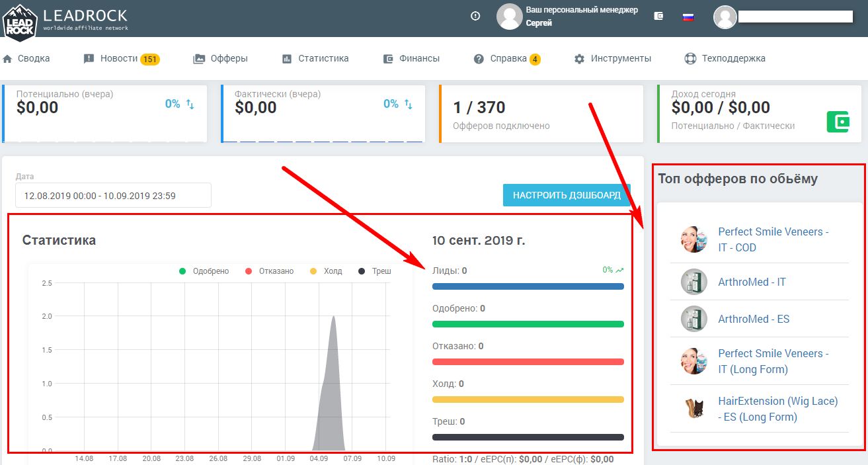
Task: Open the Финансы menu item
Action: [411, 58]
